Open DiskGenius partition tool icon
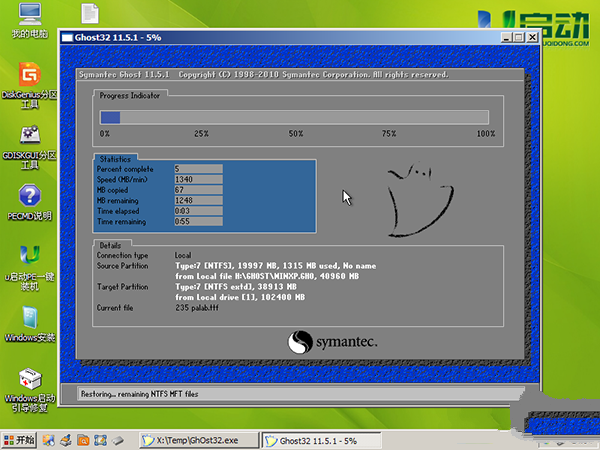 [x=29, y=78]
